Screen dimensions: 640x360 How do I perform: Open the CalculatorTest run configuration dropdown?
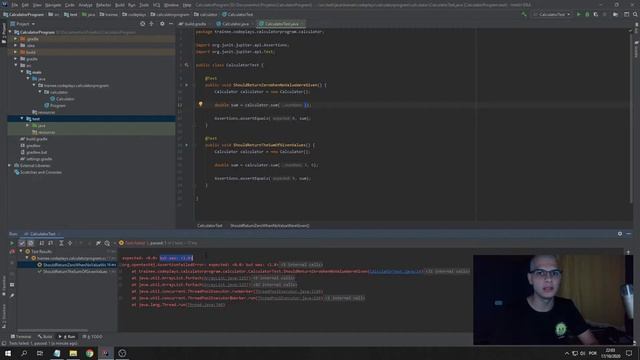click(x=552, y=14)
